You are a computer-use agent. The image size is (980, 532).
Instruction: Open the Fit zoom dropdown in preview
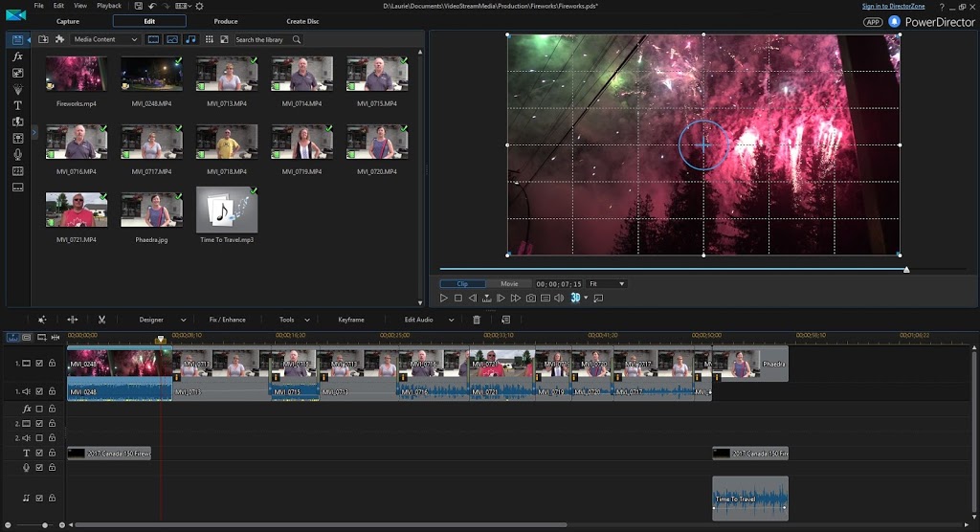tap(607, 284)
